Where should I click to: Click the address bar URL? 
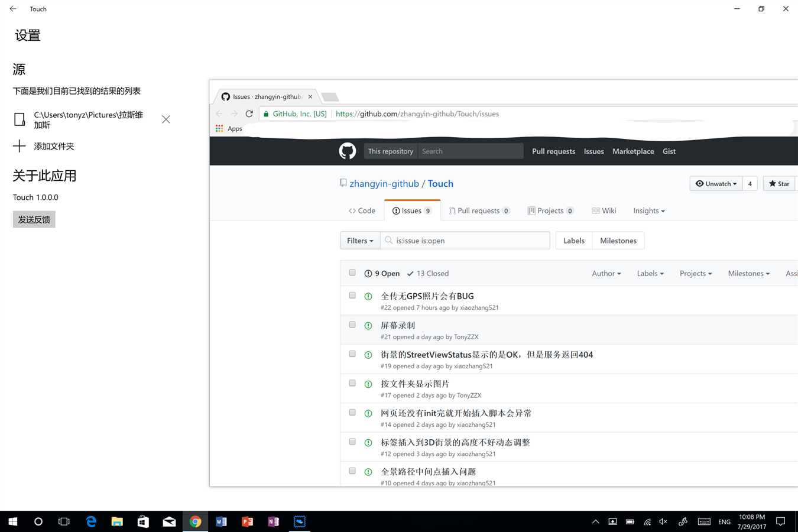pyautogui.click(x=417, y=113)
